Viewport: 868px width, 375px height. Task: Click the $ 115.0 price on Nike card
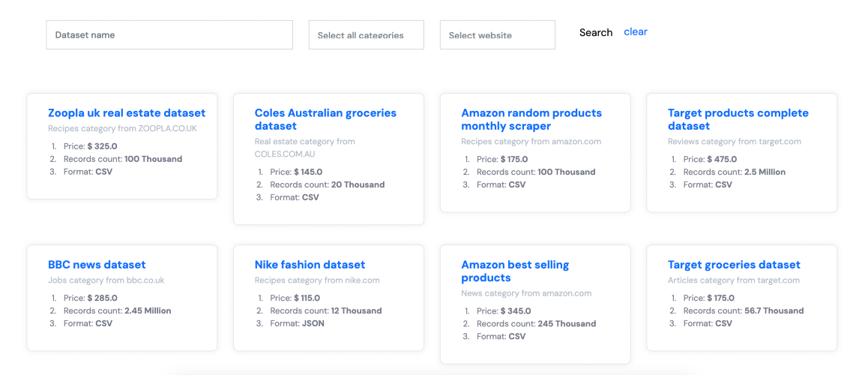tap(307, 298)
